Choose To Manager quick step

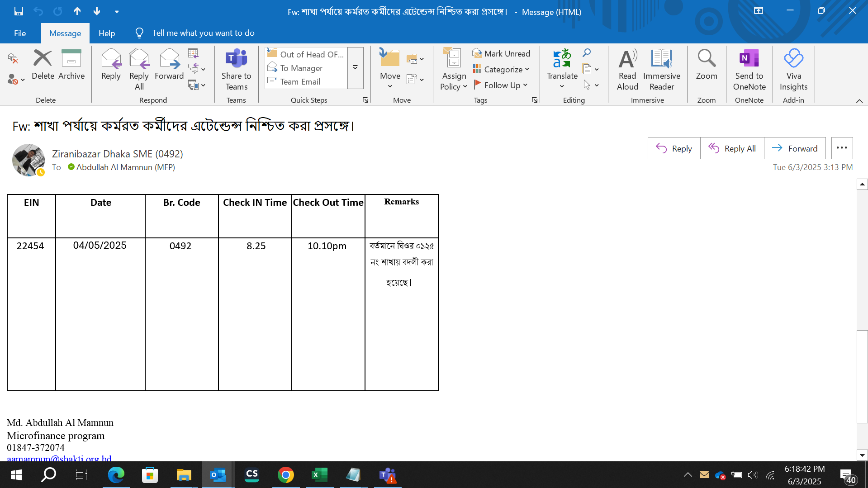pos(306,68)
